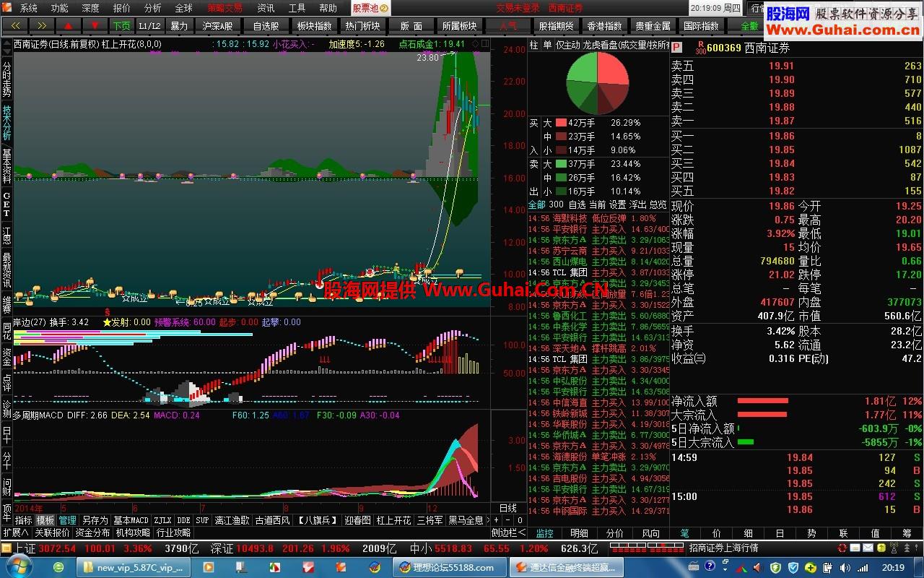Toggle 柱 chart view option
Image resolution: width=924 pixels, height=578 pixels.
tap(533, 45)
